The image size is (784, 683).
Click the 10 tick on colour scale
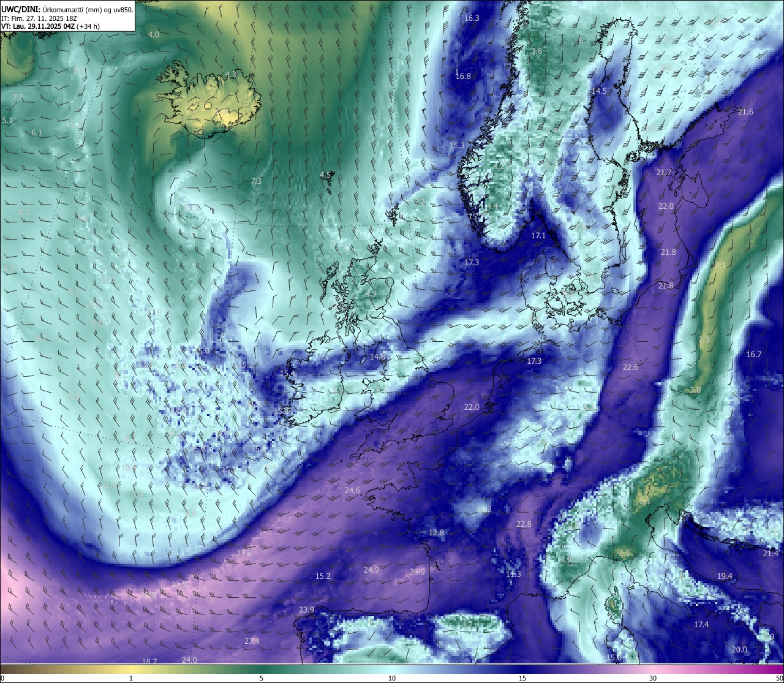392,678
